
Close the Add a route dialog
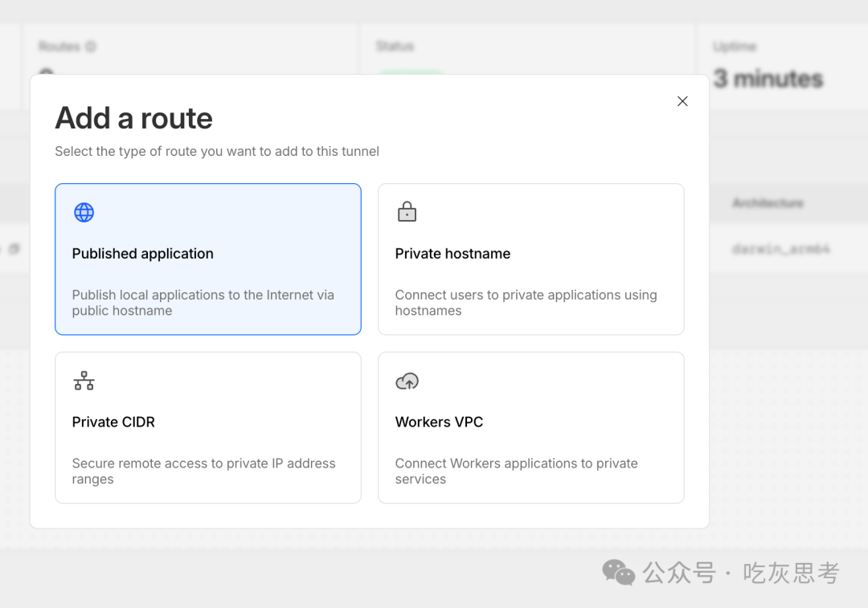[x=682, y=101]
